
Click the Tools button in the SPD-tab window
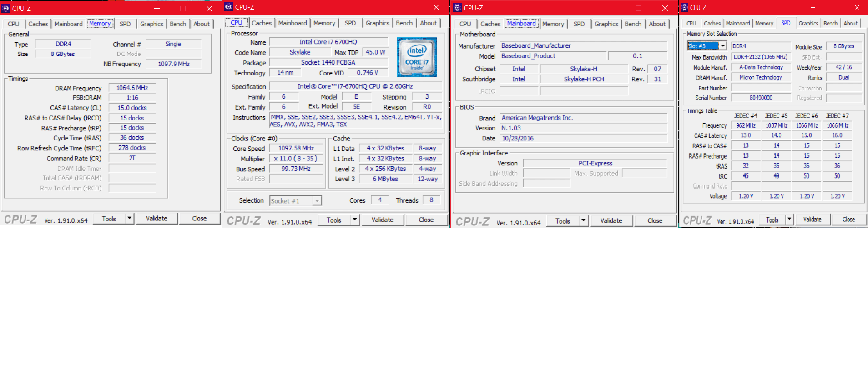click(772, 220)
